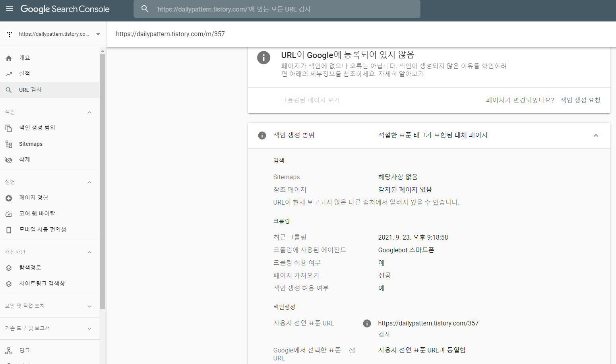Click the trend line icon beside 실적
The width and height of the screenshot is (616, 364).
[9, 74]
